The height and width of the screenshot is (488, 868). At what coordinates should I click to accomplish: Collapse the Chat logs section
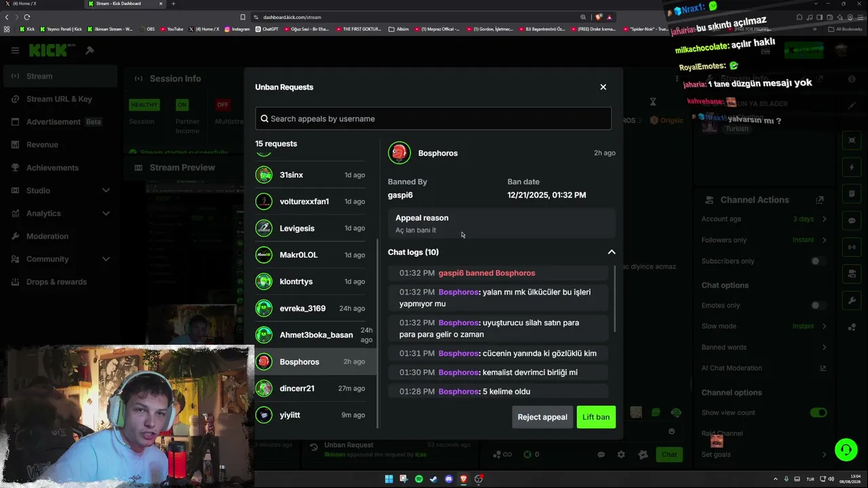coord(612,252)
